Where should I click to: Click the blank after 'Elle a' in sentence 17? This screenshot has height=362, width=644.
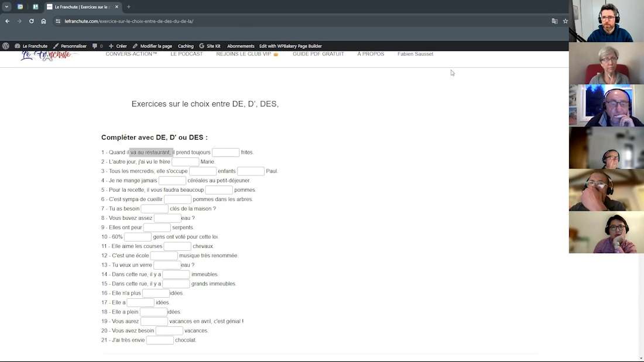[x=141, y=303]
